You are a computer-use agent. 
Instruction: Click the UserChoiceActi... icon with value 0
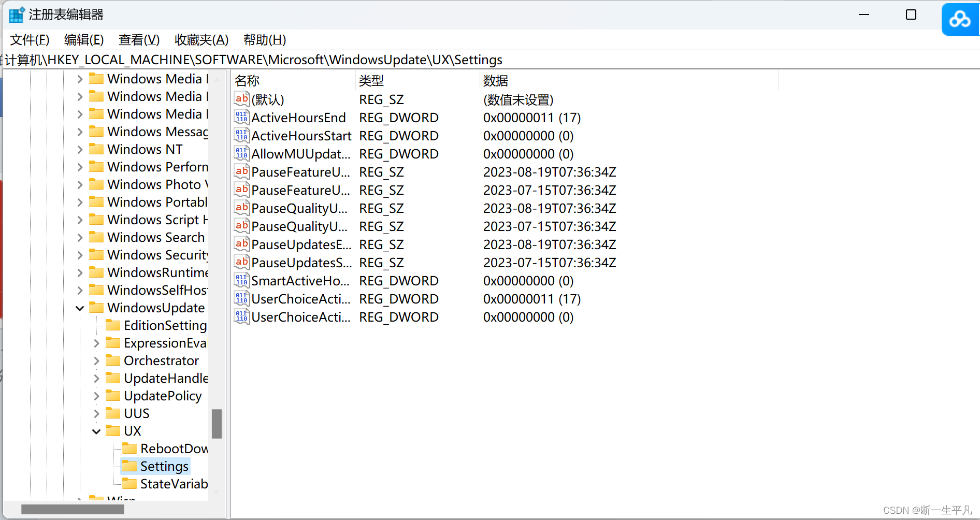coord(242,317)
